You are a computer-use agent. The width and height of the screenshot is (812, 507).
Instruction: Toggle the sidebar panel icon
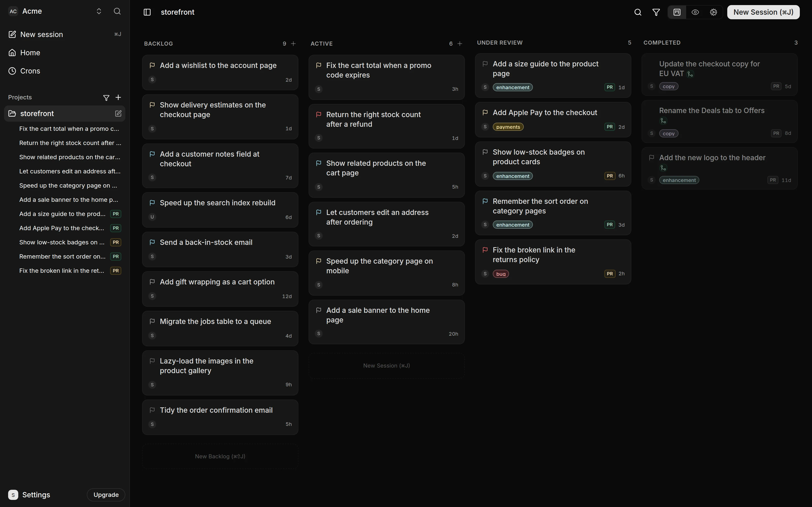coord(147,12)
